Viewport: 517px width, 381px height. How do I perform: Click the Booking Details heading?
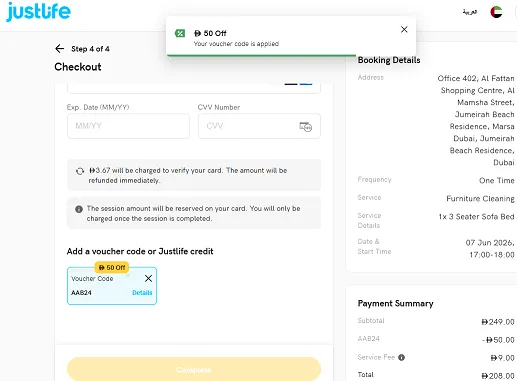(389, 60)
